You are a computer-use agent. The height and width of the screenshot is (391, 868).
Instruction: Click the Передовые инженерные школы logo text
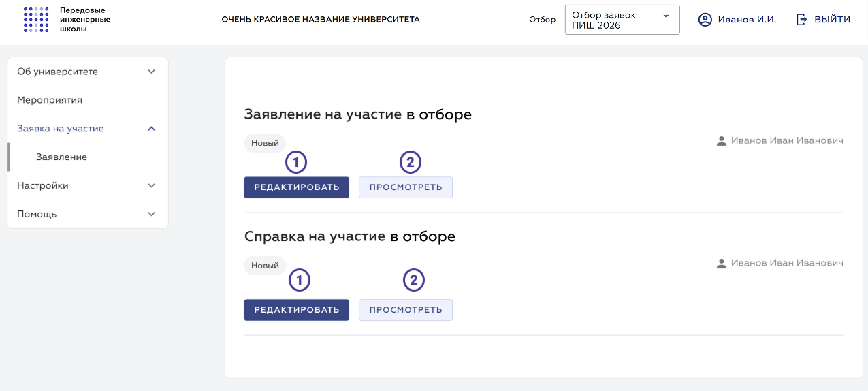85,20
